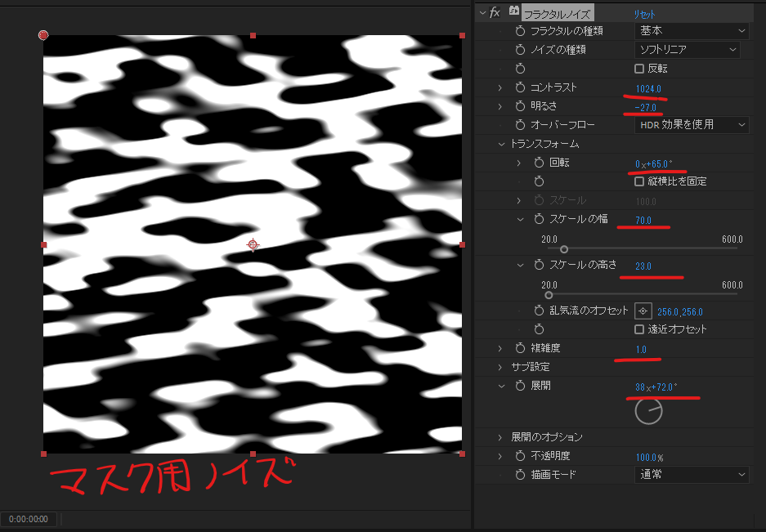Expand the 不透明度 property

coord(499,456)
